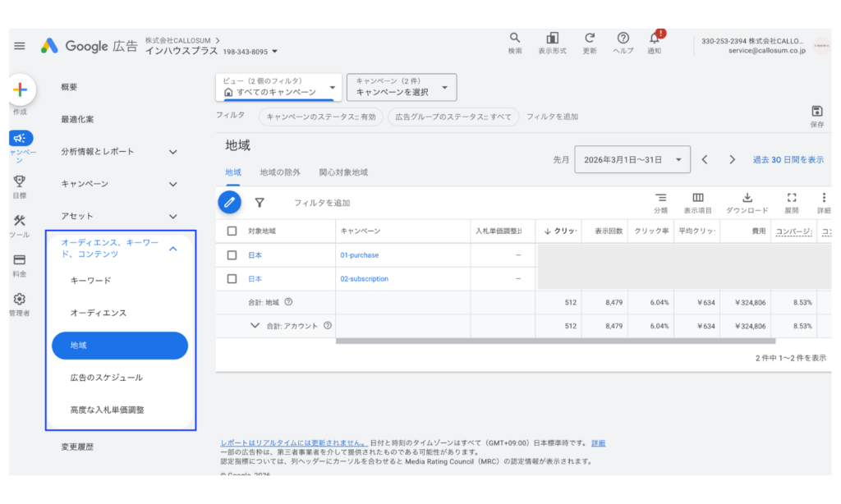841x504 pixels.
Task: Open the edit pencil tool above the table
Action: tap(229, 202)
